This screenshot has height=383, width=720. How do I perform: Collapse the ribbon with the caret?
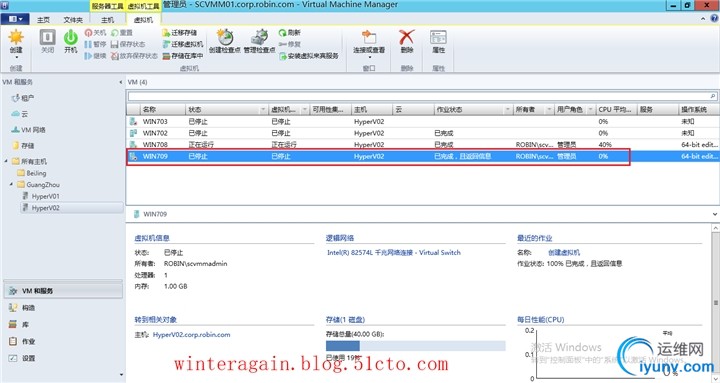point(703,19)
